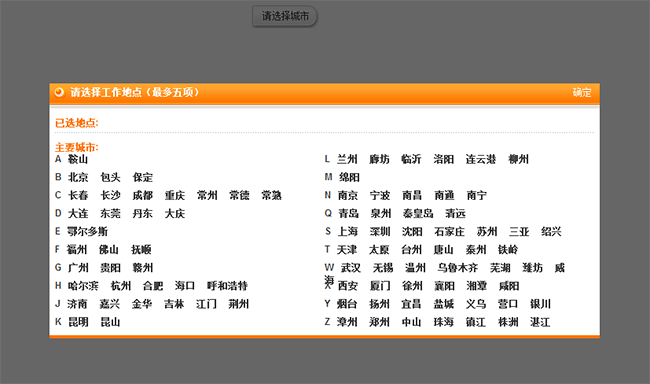Select the city 秦皇岛
Screen dimensions: 650x384
418,214
